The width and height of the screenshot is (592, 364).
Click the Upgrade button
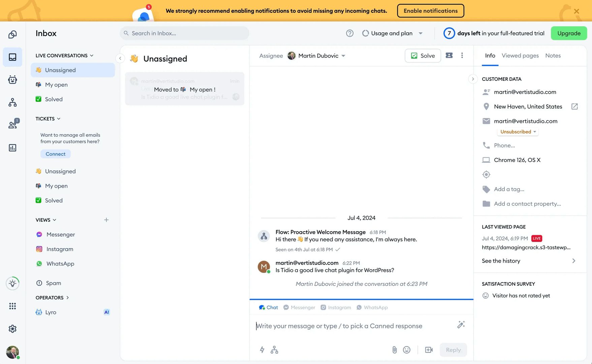(569, 33)
